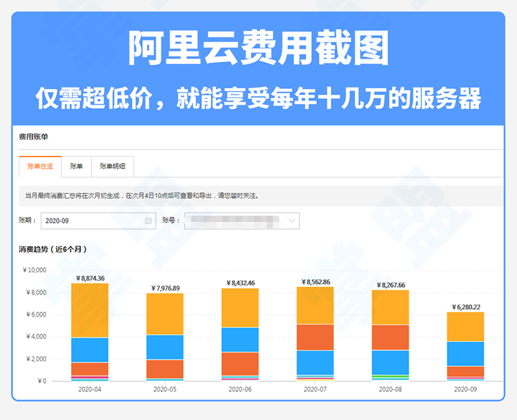Click the ¥6,280.22 value label
This screenshot has height=420, width=517.
pyautogui.click(x=466, y=307)
